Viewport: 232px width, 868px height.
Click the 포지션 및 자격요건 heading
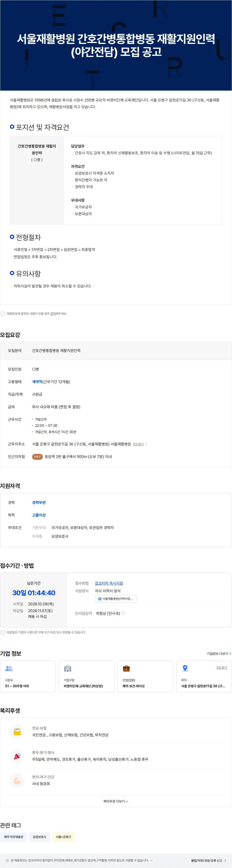click(x=43, y=127)
